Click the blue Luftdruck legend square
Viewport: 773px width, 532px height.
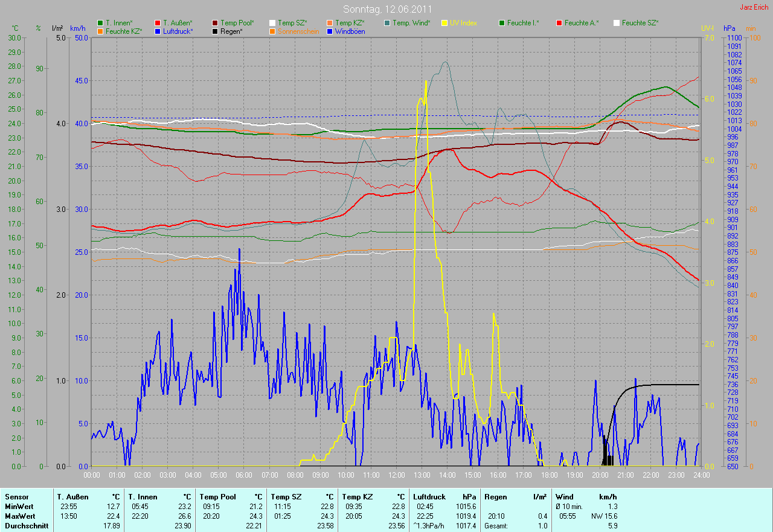click(x=158, y=31)
